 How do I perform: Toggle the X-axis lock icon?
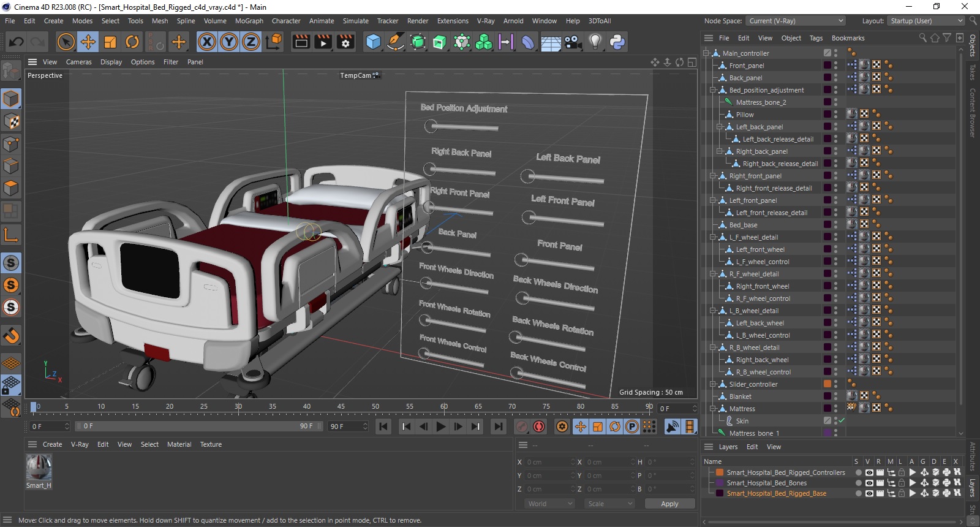pos(207,42)
